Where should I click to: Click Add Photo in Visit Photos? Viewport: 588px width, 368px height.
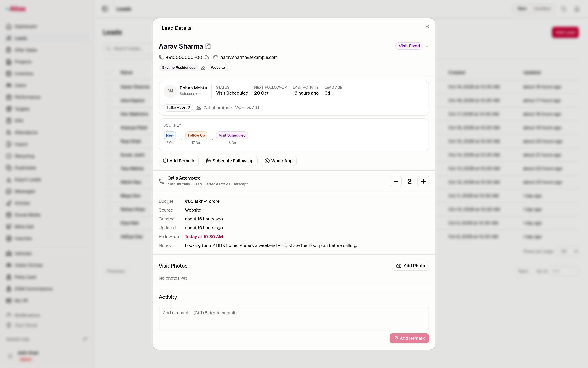[410, 266]
